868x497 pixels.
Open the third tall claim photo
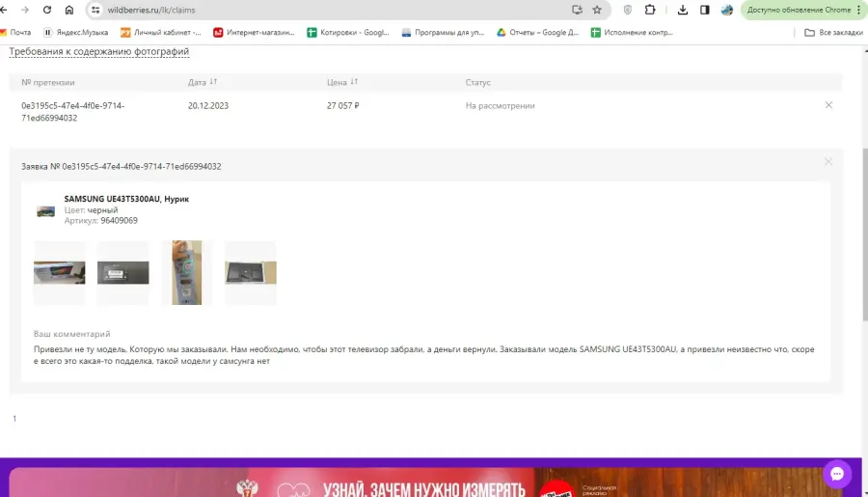point(186,272)
